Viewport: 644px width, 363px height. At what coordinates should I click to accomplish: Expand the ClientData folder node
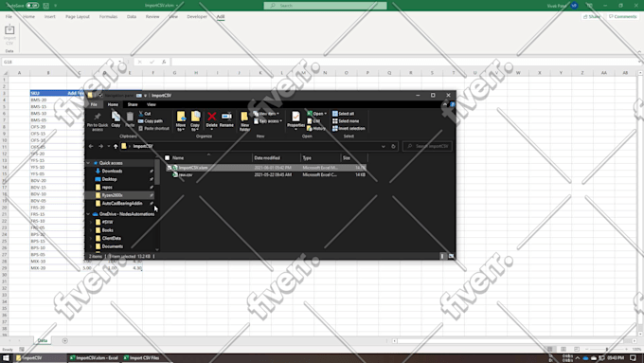91,239
